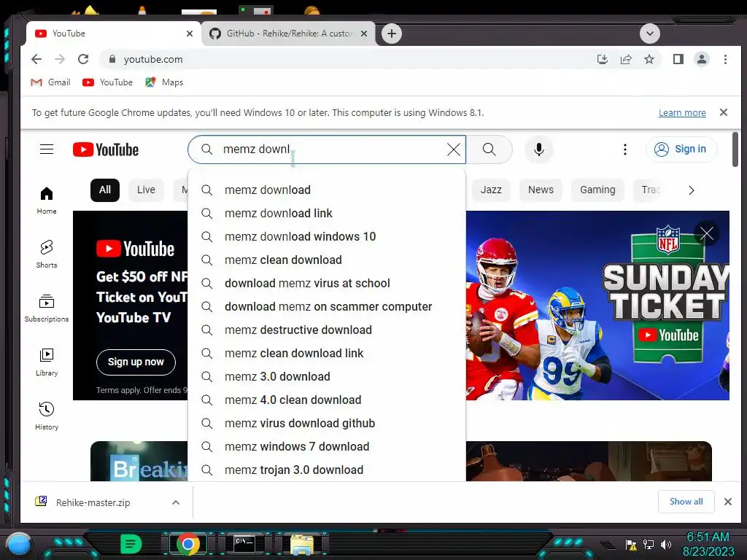Viewport: 747px width, 560px height.
Task: Open the Maps bookmark
Action: (x=164, y=82)
